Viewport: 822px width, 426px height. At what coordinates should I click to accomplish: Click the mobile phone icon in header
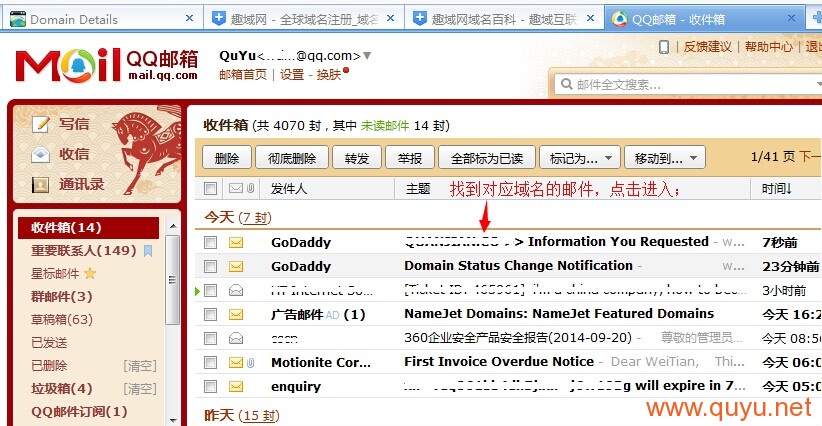[664, 47]
